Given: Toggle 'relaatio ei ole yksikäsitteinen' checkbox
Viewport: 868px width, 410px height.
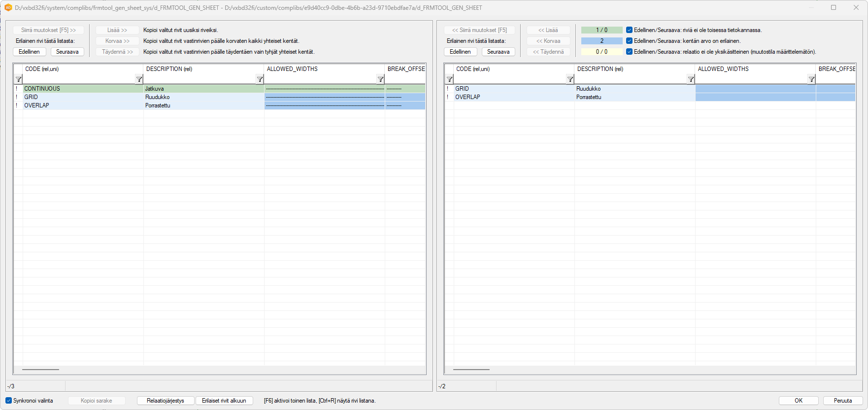Looking at the screenshot, I should click(629, 52).
